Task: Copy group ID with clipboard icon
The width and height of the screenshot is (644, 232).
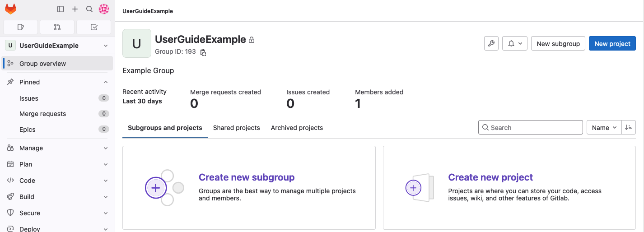Action: pyautogui.click(x=203, y=52)
